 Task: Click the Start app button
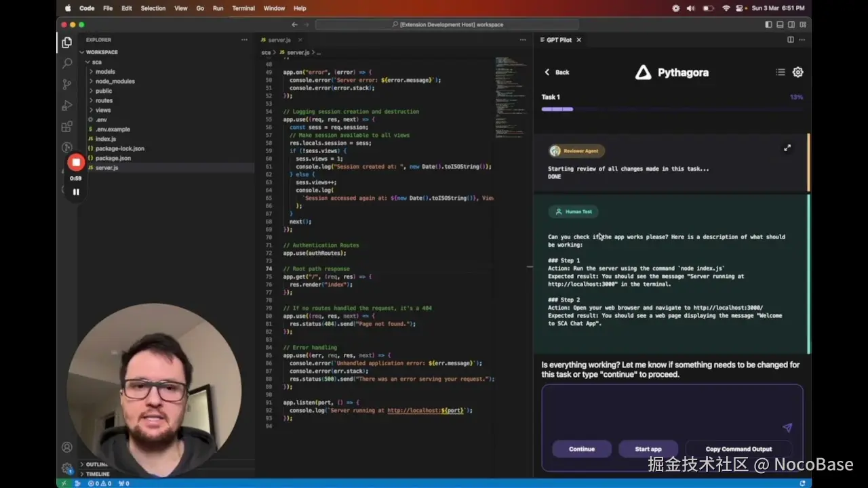click(x=648, y=449)
